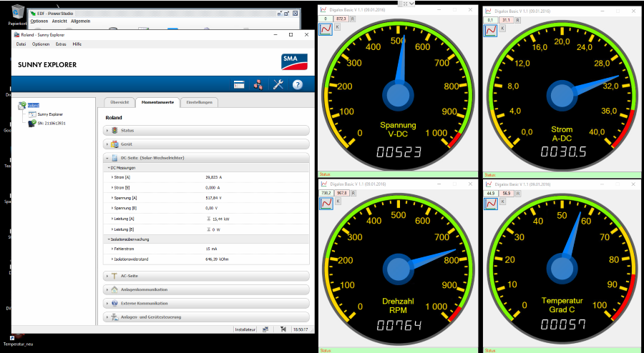
Task: Open the plant overview icon in Sunny Explorer toolbar
Action: (239, 85)
